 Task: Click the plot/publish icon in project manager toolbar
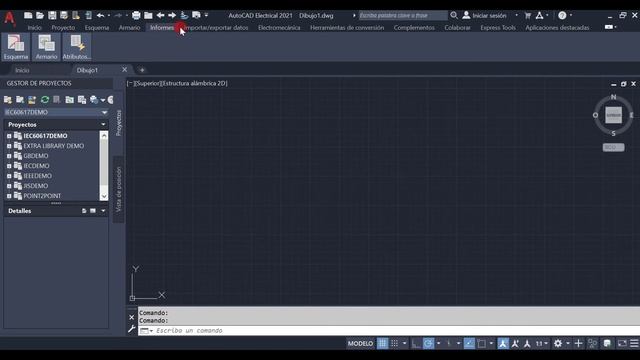(94, 100)
